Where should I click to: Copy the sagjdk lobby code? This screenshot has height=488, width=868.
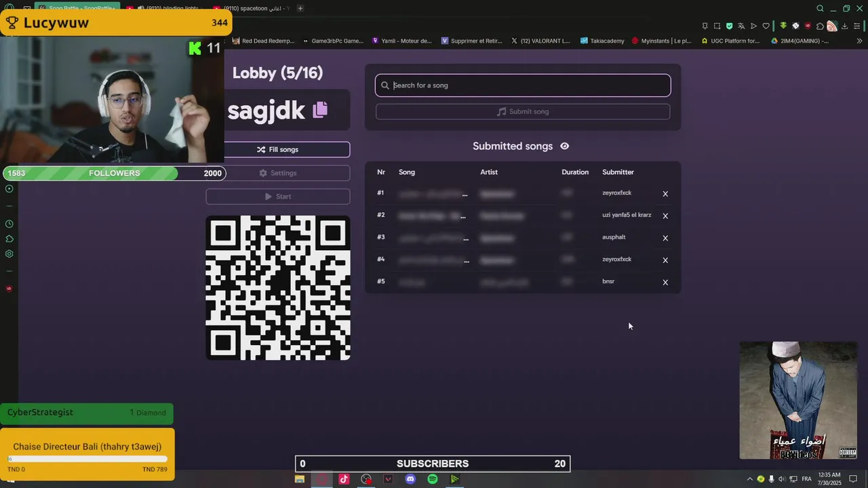[x=320, y=110]
